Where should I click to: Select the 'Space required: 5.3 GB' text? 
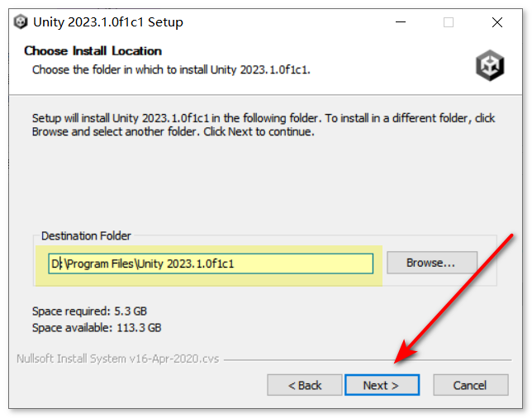coord(89,311)
